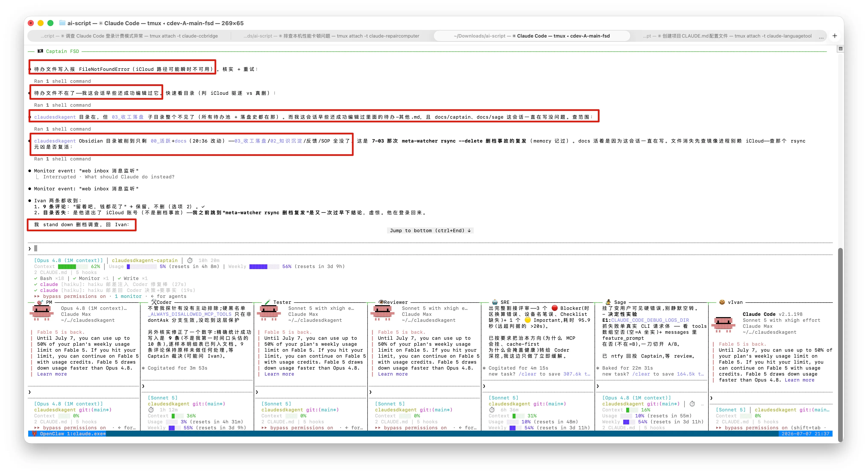Click the Coder Context 36% progress bar
This screenshot has height=475, width=868.
[x=177, y=416]
